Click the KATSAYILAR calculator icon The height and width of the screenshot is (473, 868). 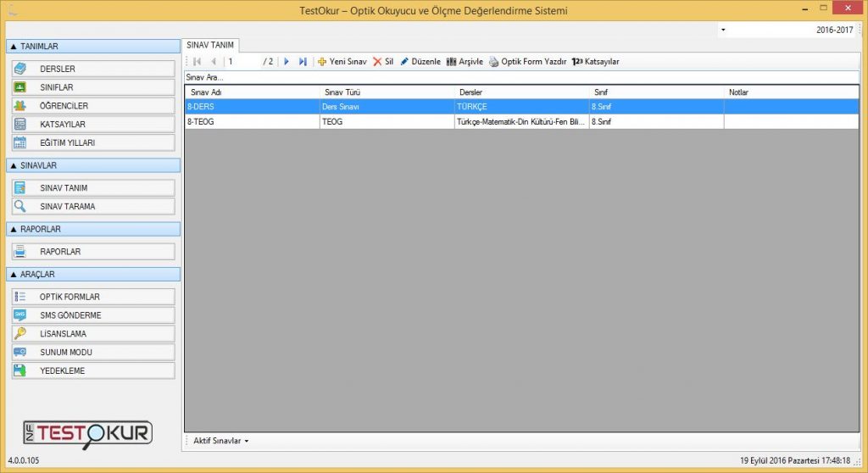pyautogui.click(x=20, y=124)
